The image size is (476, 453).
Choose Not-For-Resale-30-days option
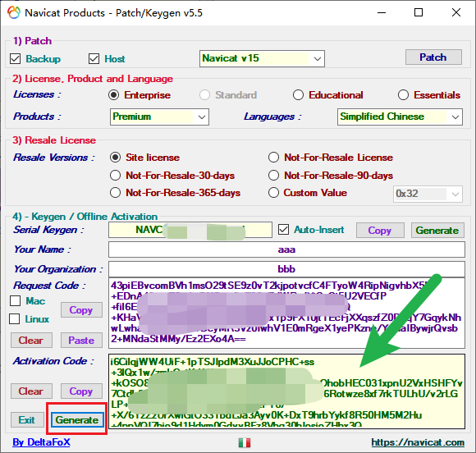click(115, 175)
